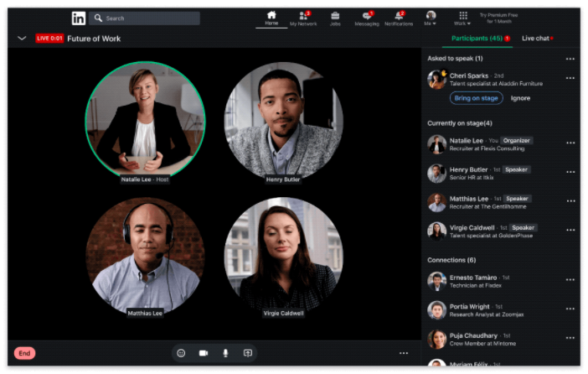Click "Crew Member at Mintome" text
The width and height of the screenshot is (588, 374).
pyautogui.click(x=482, y=343)
